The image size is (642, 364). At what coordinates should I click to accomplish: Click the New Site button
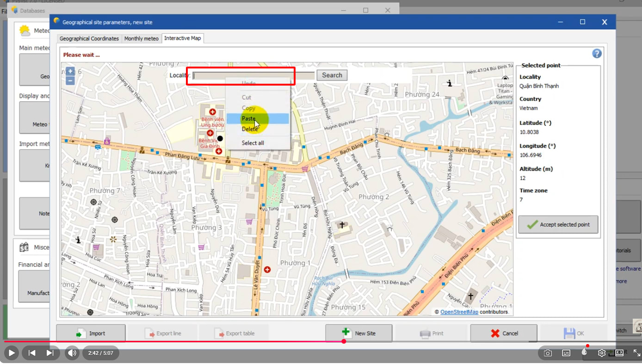coord(359,333)
